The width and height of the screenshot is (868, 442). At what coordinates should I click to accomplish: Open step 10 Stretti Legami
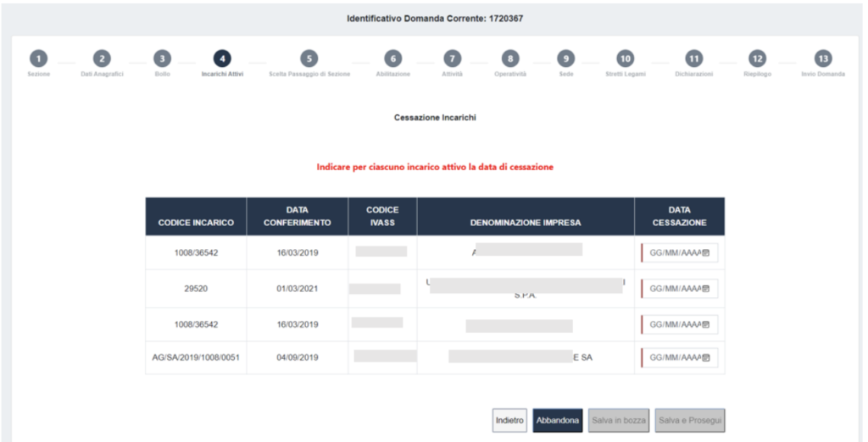coord(625,58)
